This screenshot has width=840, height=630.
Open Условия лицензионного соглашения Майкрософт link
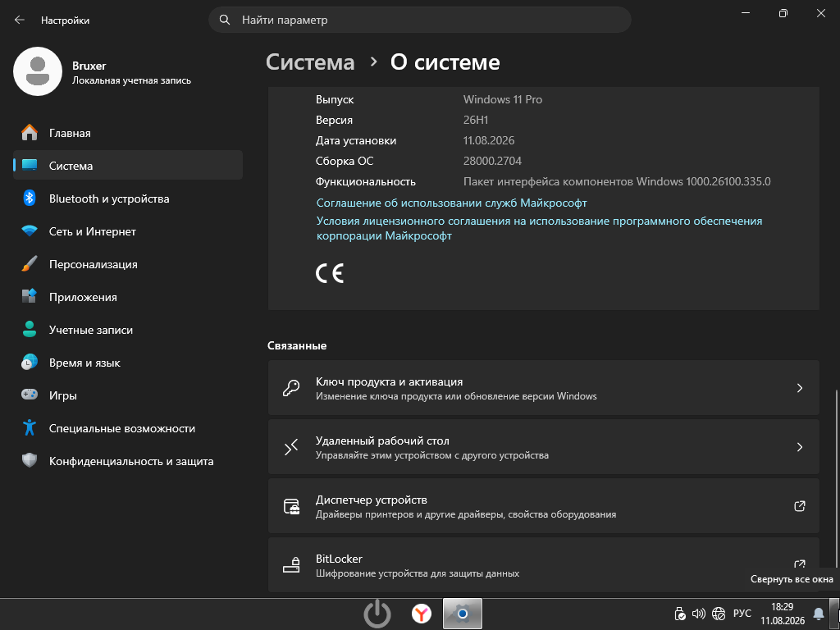click(539, 228)
